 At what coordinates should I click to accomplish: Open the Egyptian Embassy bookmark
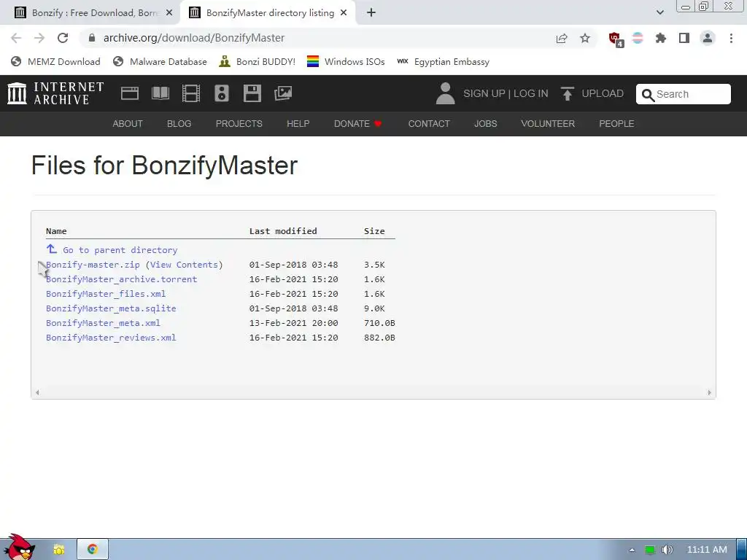443,61
